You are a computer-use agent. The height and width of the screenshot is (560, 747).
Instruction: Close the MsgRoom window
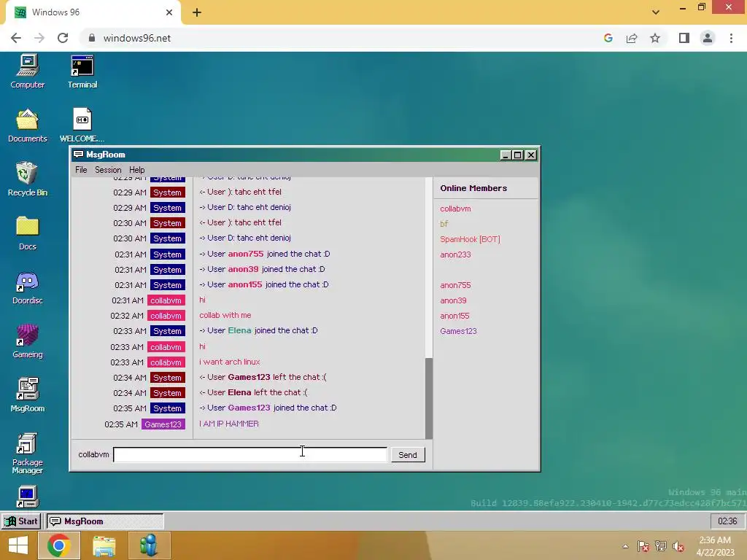531,155
